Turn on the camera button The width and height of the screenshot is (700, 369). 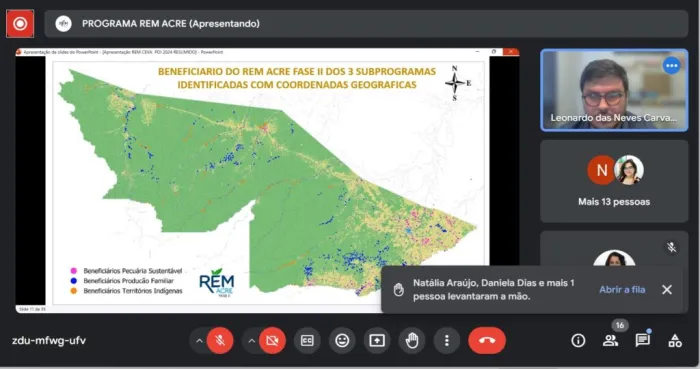272,340
